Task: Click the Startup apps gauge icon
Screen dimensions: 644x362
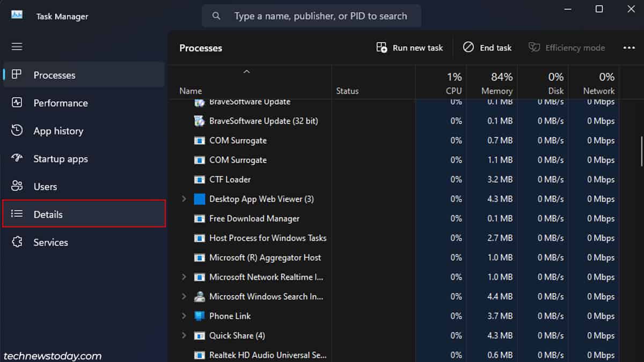Action: click(17, 158)
